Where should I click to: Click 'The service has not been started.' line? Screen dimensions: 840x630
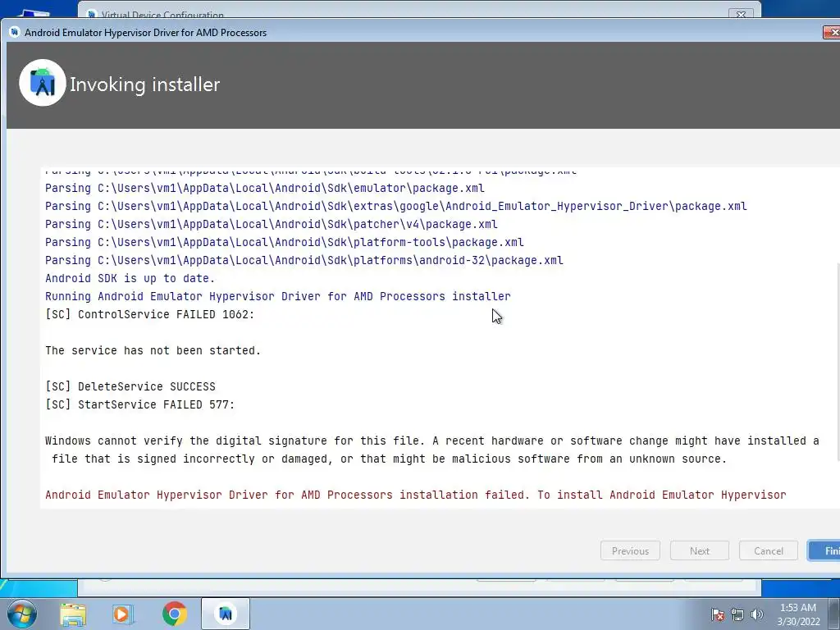[x=153, y=350]
